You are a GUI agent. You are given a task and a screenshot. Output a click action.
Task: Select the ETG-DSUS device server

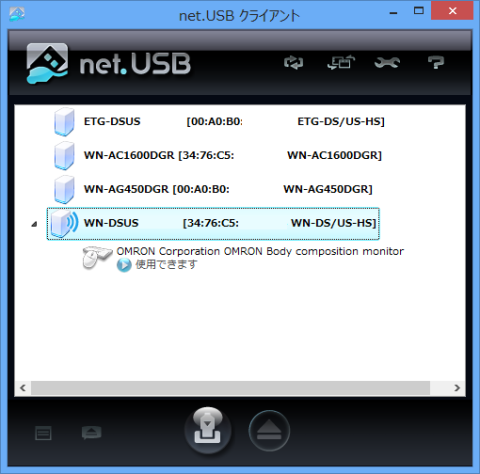(219, 122)
